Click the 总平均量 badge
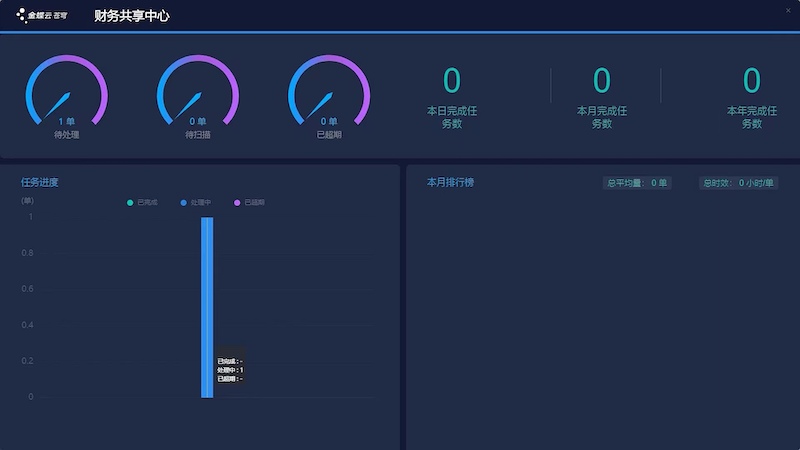 [638, 183]
